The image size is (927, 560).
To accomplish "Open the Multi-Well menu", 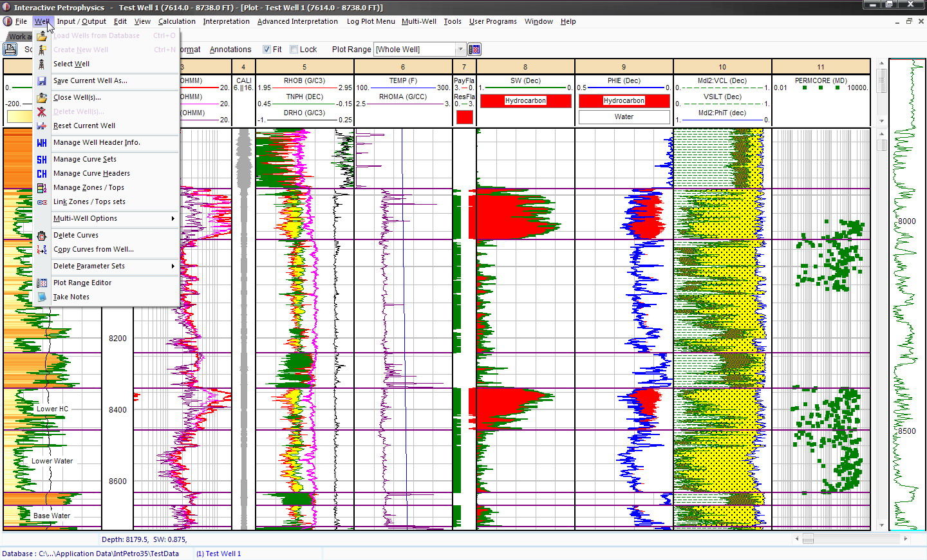I will pyautogui.click(x=419, y=21).
